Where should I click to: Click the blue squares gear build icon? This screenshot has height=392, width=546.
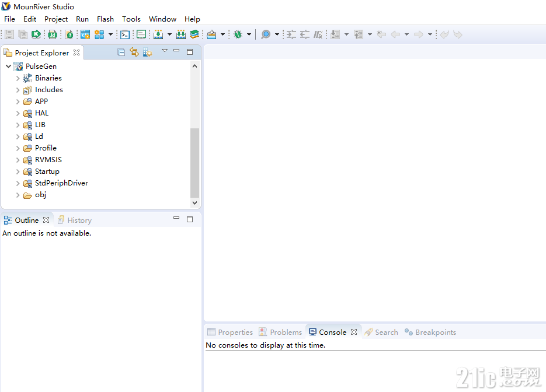point(99,34)
